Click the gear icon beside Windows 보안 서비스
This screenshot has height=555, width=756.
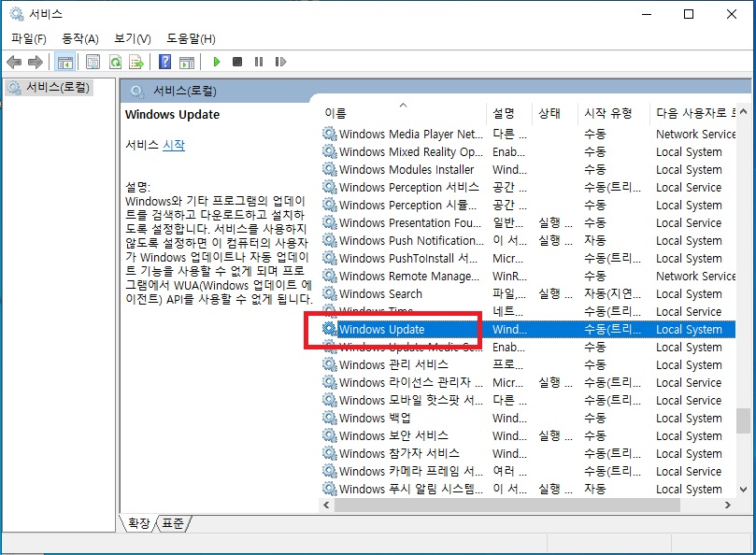330,435
